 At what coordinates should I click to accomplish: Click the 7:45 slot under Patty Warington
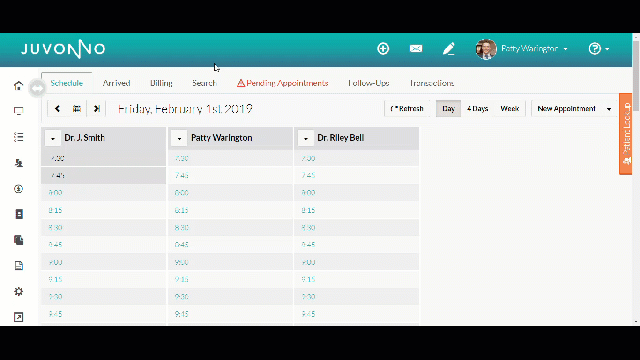(231, 175)
